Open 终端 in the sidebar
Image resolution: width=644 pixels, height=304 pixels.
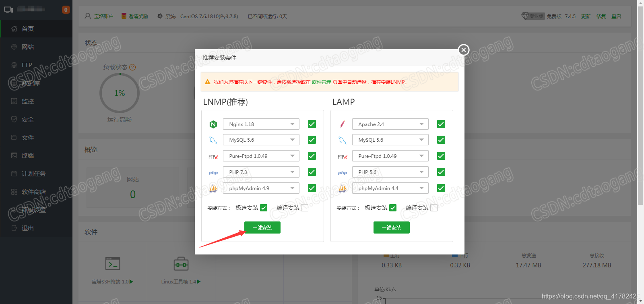(x=36, y=155)
